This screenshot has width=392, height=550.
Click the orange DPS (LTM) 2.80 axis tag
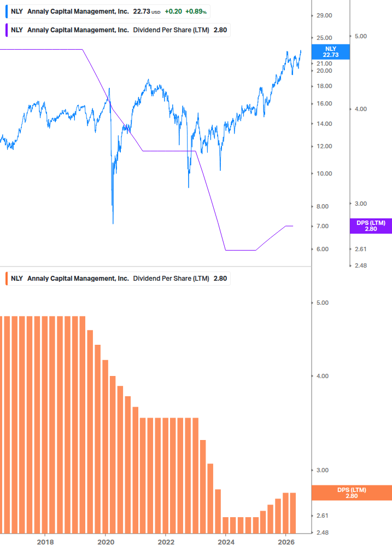(352, 493)
